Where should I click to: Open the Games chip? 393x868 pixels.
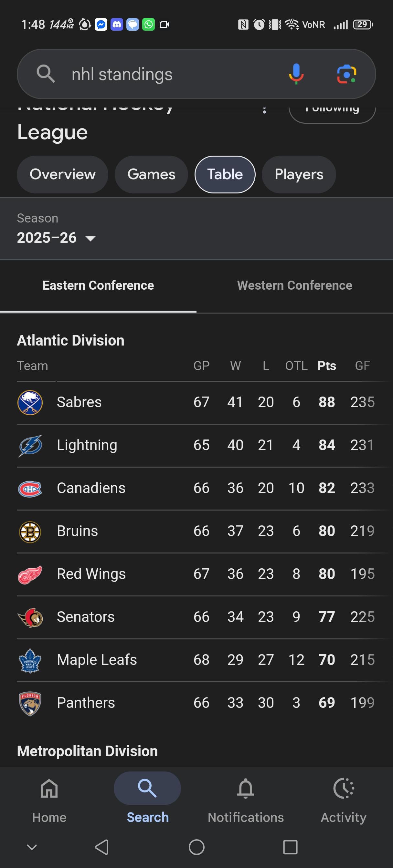click(151, 175)
